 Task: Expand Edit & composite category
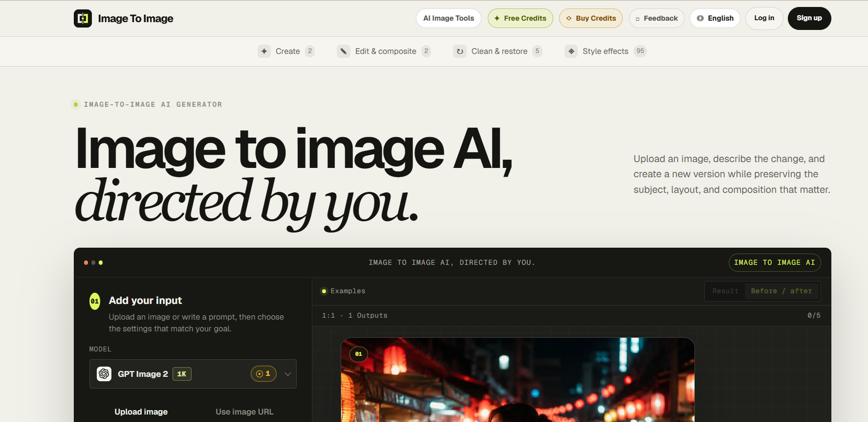coord(384,51)
